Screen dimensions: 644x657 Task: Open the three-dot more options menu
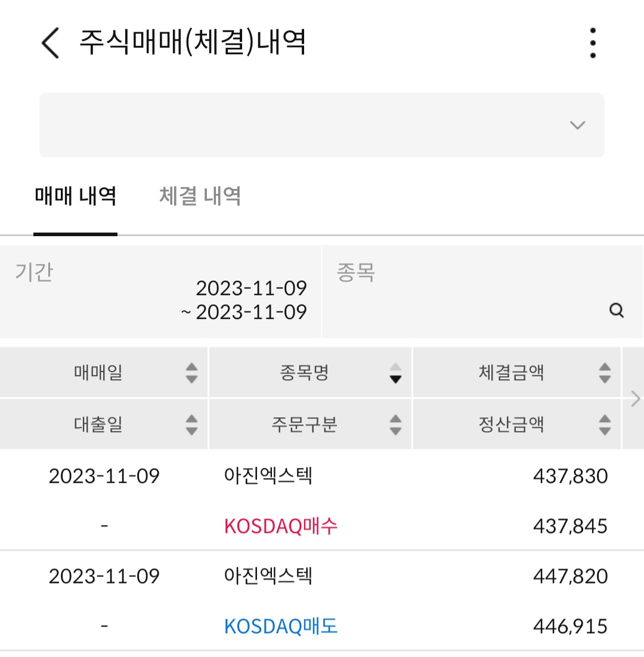(x=593, y=43)
